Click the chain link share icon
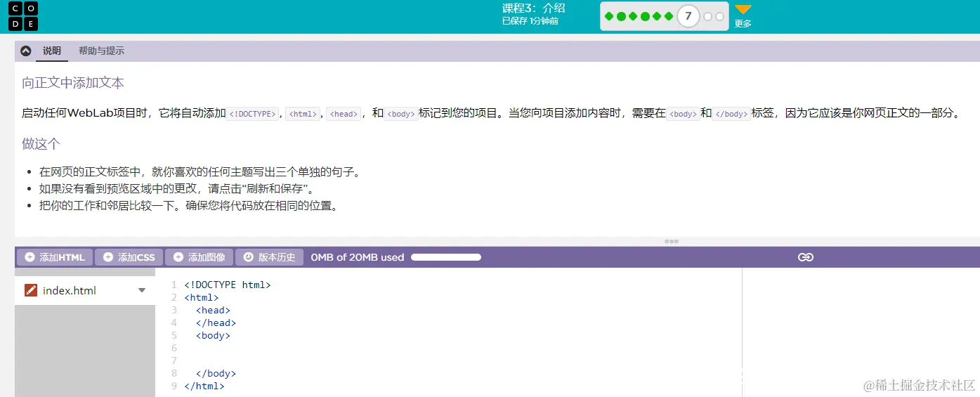This screenshot has width=980, height=397. (x=806, y=257)
